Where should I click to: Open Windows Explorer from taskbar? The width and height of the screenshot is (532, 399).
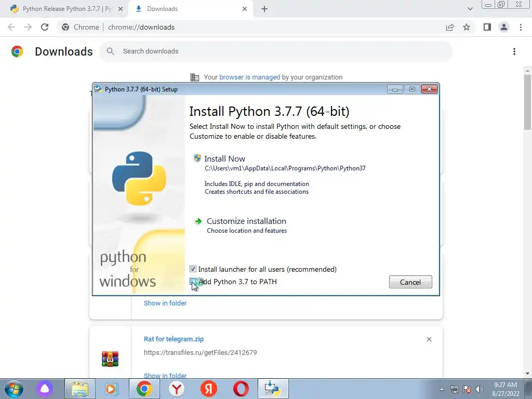coord(79,389)
